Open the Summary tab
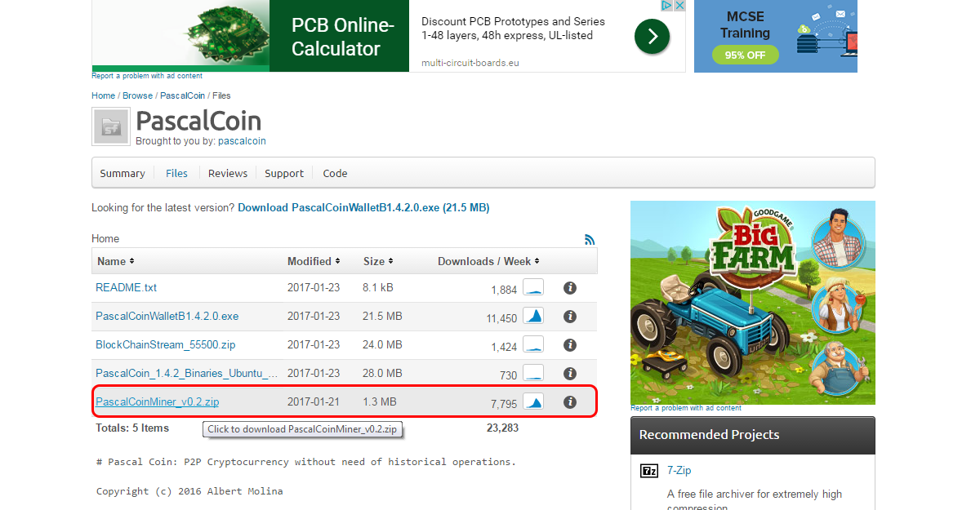Viewport: 980px width, 510px height. [x=122, y=173]
